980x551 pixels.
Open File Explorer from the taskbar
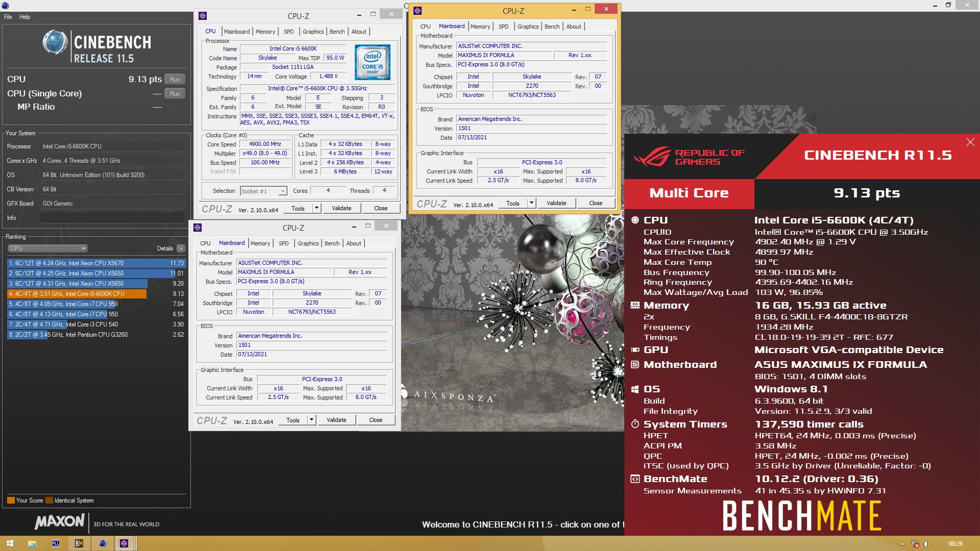click(32, 543)
